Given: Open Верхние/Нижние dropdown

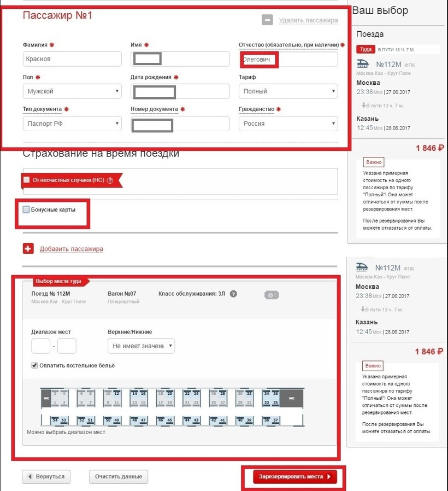Looking at the screenshot, I should point(141,346).
